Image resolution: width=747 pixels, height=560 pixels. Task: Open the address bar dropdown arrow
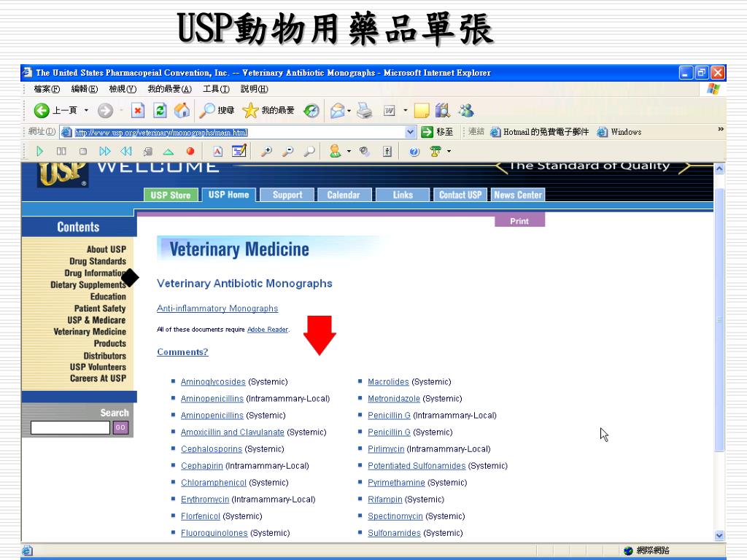[x=410, y=132]
